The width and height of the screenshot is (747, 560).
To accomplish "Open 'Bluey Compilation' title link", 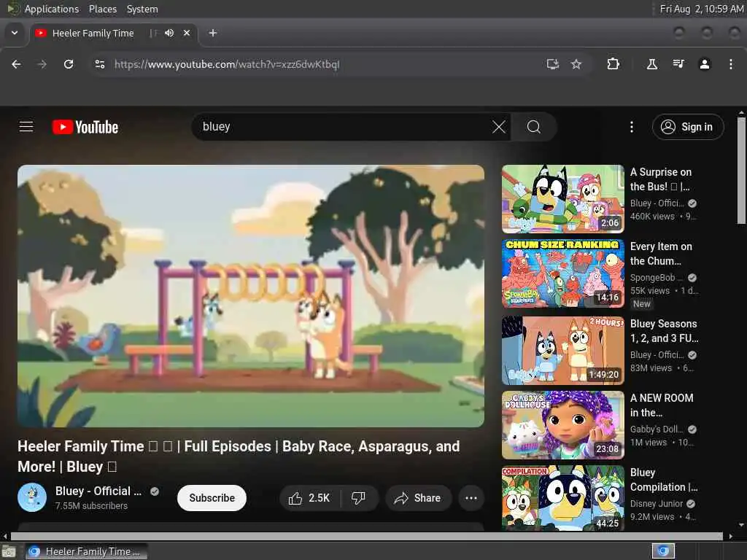I will (664, 480).
